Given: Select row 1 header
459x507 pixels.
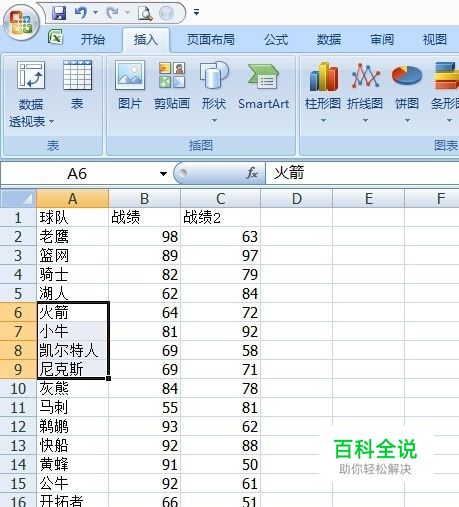Looking at the screenshot, I should [18, 218].
